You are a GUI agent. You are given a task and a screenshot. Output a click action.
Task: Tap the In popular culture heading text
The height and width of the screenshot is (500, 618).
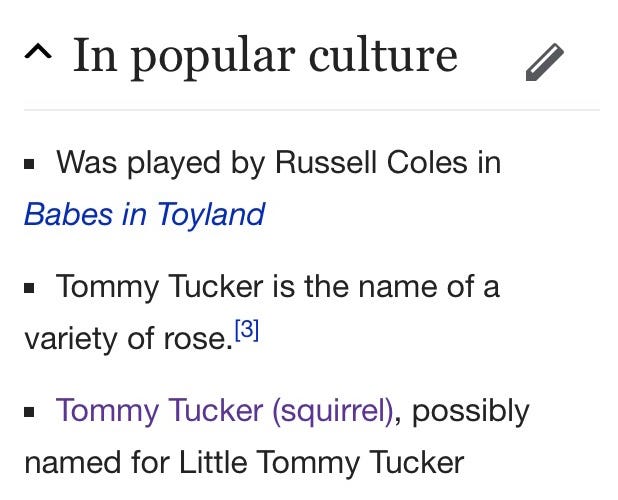click(x=265, y=56)
